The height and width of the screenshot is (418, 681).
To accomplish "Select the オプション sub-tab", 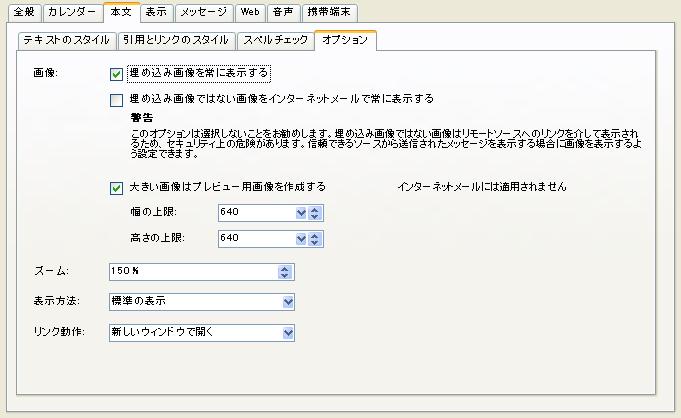I will coord(345,40).
